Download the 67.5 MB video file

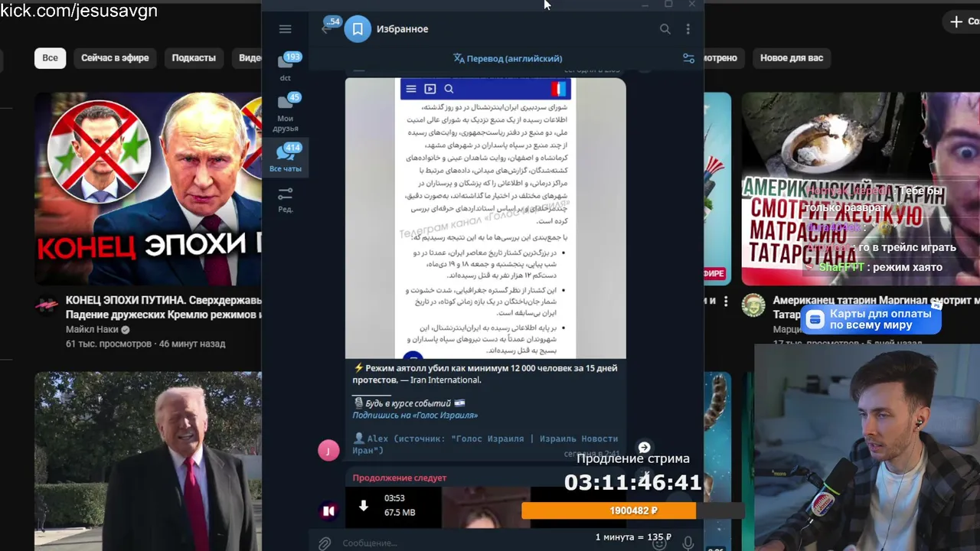tap(364, 506)
